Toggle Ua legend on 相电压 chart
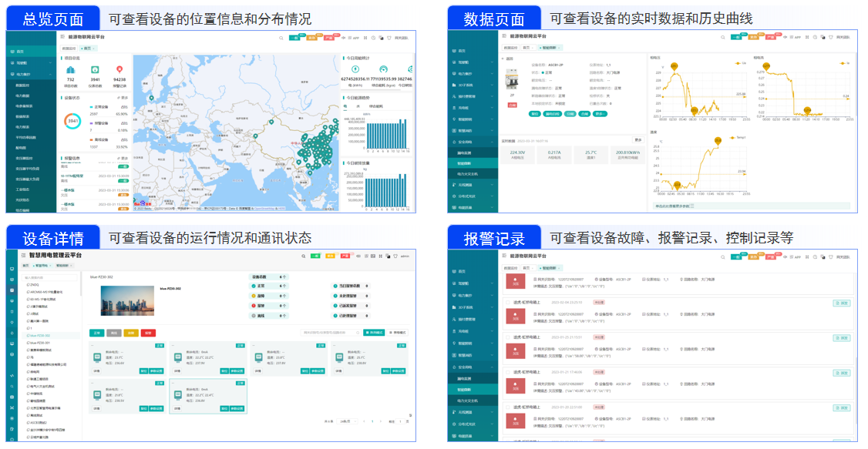The image size is (868, 449). [741, 63]
